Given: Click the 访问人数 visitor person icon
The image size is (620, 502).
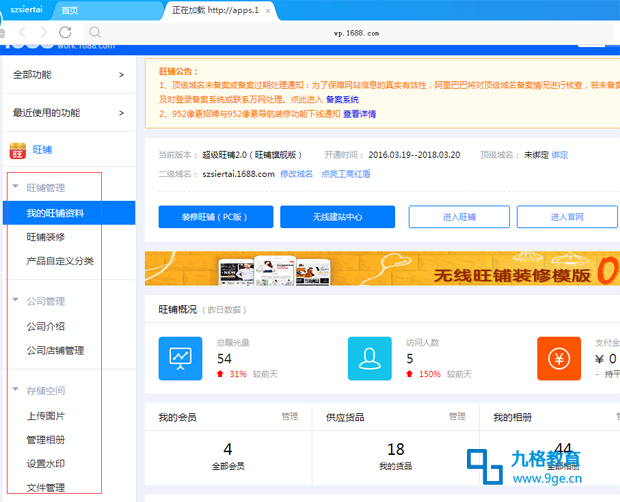Looking at the screenshot, I should pos(370,359).
